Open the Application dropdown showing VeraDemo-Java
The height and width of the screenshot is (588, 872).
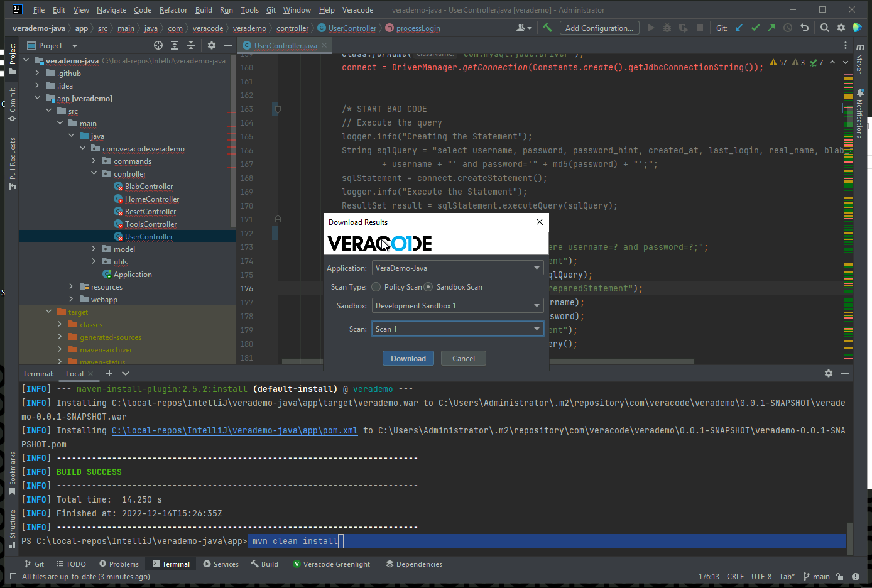tap(457, 268)
